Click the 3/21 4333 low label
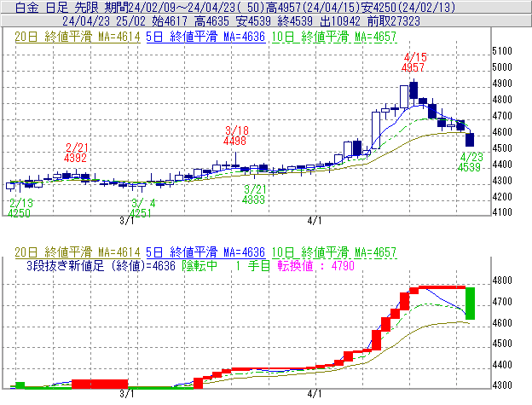The width and height of the screenshot is (532, 405). (254, 194)
